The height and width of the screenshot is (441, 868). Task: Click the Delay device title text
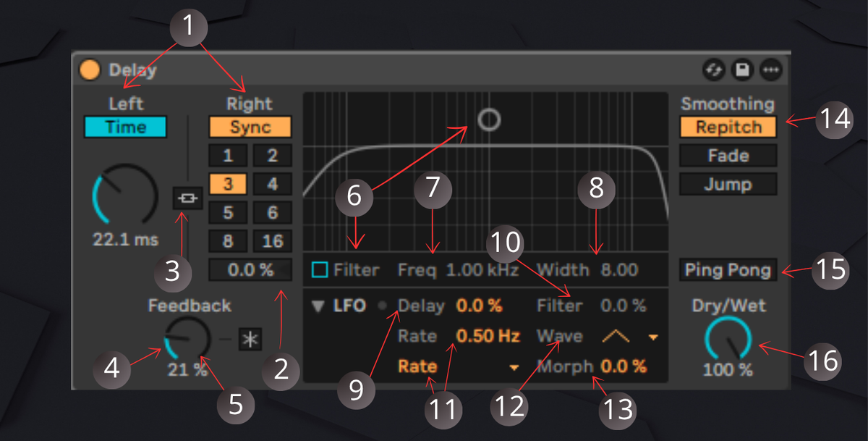click(x=132, y=70)
